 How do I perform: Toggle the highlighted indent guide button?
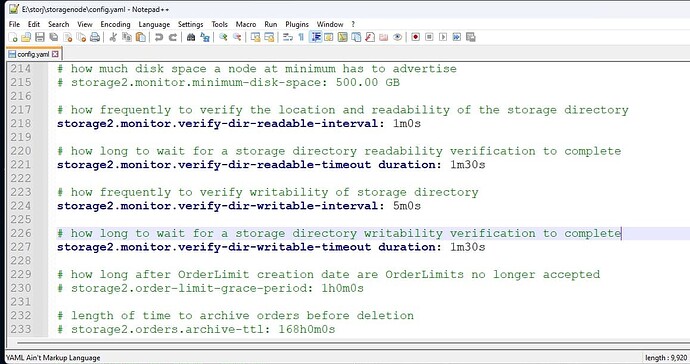[x=315, y=37]
